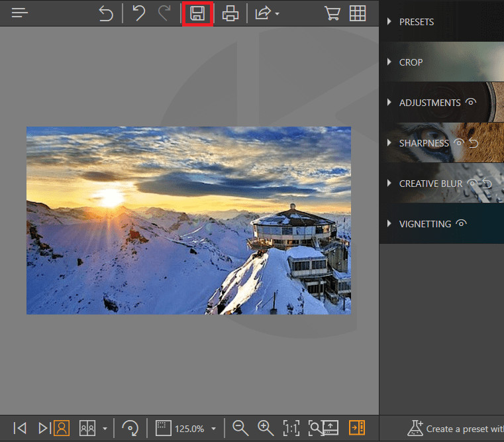
Task: Open the share/export dropdown arrow
Action: (277, 14)
